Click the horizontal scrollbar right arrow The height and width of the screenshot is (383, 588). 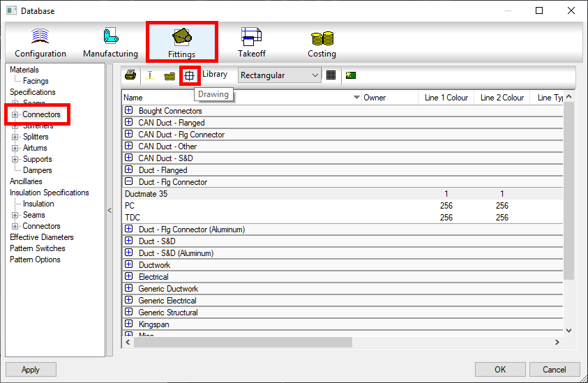coord(557,342)
